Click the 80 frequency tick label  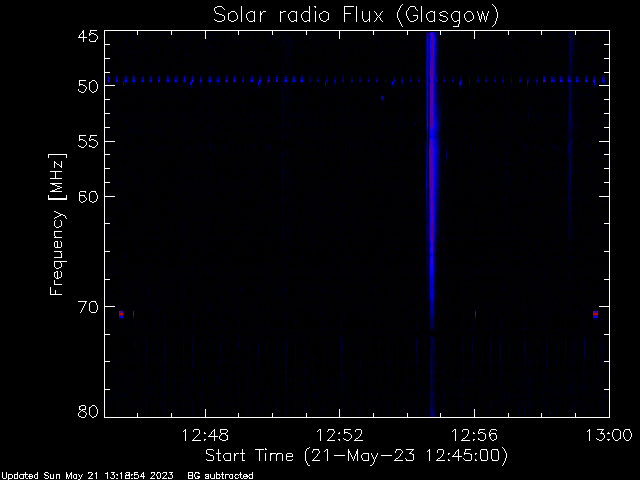pos(88,411)
